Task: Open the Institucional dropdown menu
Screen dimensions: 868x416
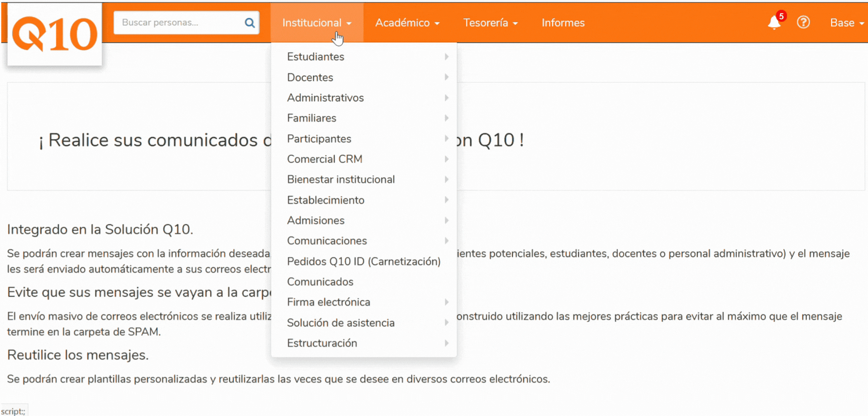Action: click(x=317, y=23)
